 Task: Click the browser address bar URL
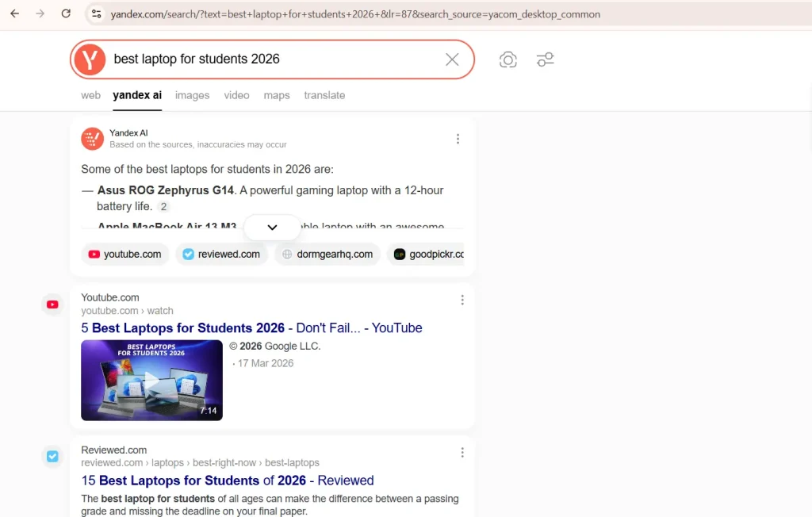(355, 14)
